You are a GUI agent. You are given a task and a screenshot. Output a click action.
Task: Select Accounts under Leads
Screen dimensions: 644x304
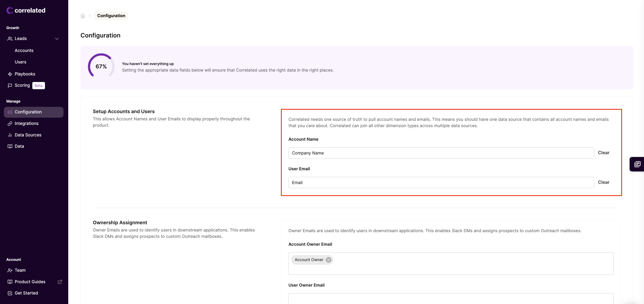pyautogui.click(x=24, y=50)
